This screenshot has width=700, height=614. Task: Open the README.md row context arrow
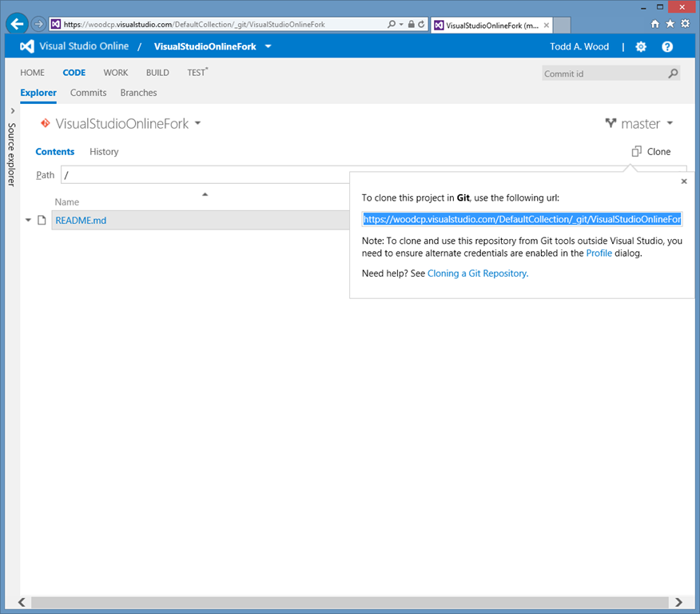(28, 220)
